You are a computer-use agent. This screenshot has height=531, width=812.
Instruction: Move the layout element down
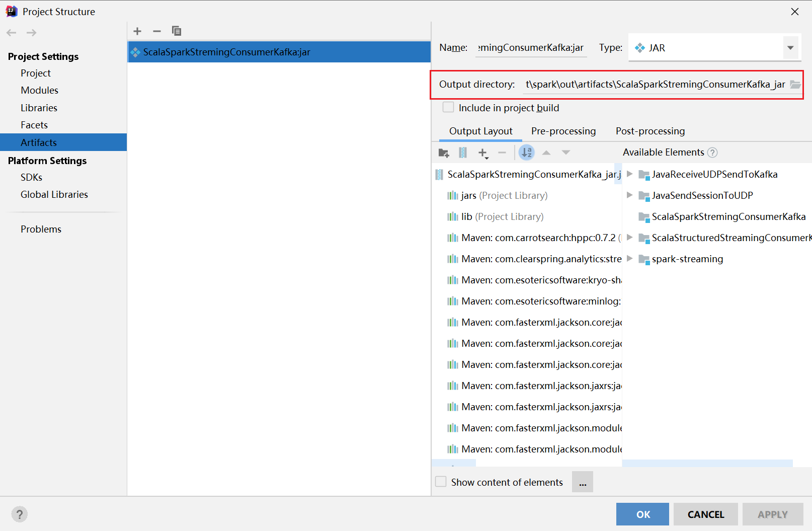click(x=566, y=153)
